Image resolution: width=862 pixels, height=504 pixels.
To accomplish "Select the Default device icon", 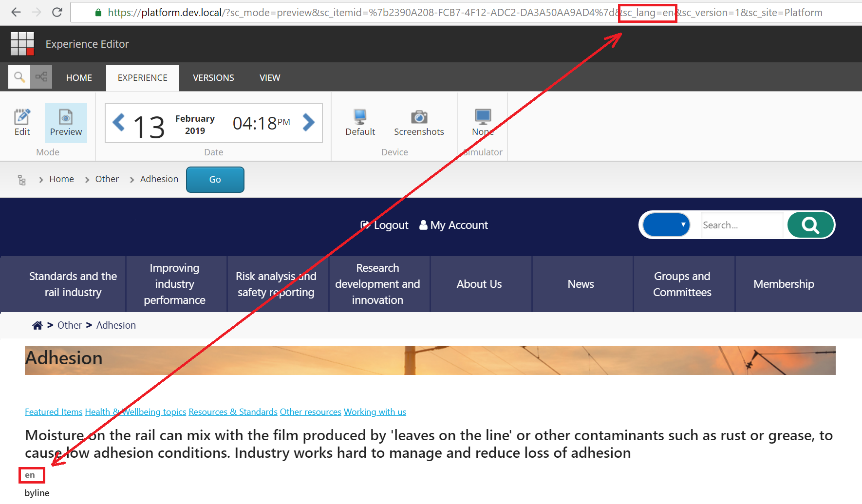I will [360, 123].
